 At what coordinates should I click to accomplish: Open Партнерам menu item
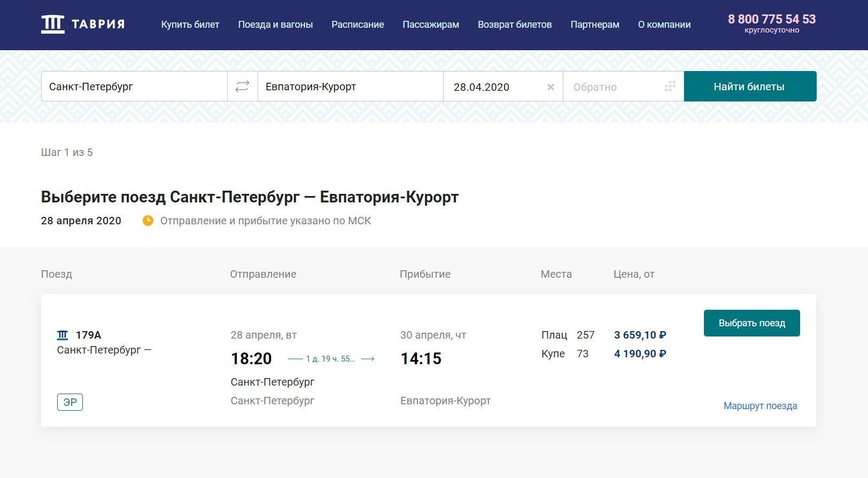pos(595,25)
